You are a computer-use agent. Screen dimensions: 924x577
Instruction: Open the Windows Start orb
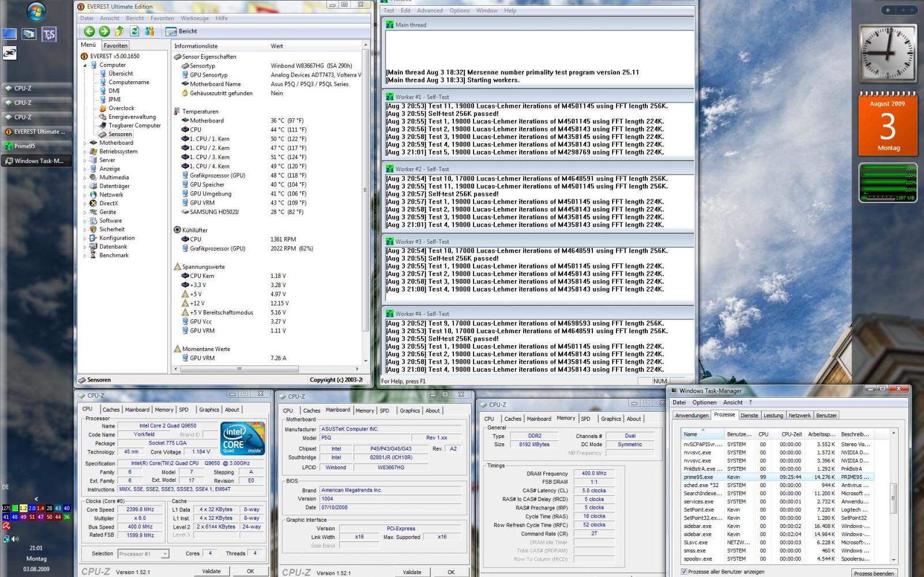click(x=36, y=11)
